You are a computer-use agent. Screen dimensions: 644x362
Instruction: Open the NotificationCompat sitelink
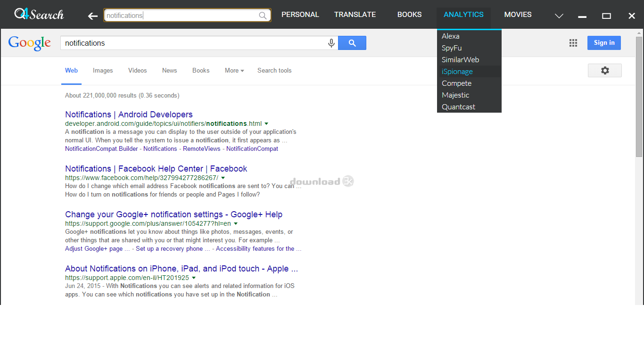[x=252, y=148]
